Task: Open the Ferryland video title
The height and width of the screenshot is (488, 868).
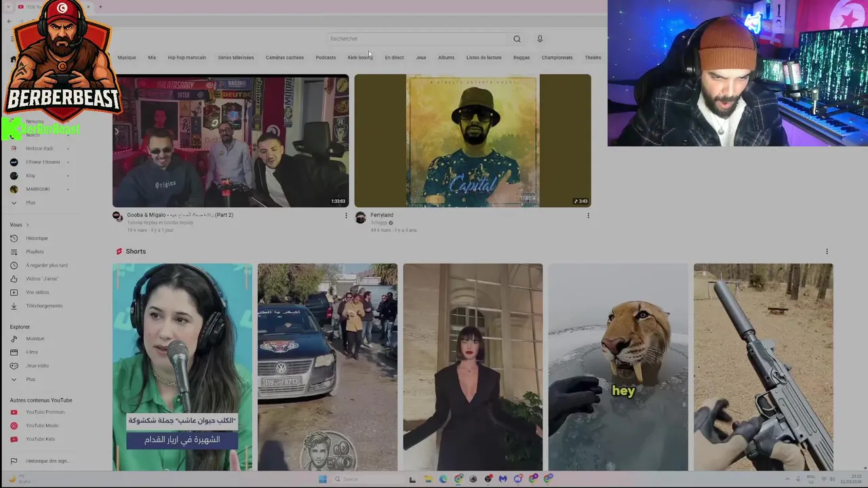Action: 382,215
